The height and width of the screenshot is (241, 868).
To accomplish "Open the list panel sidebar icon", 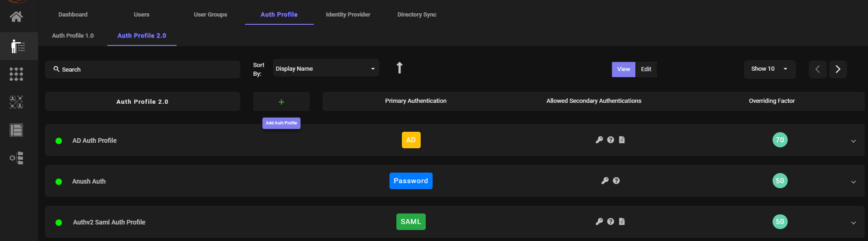I will 17,130.
